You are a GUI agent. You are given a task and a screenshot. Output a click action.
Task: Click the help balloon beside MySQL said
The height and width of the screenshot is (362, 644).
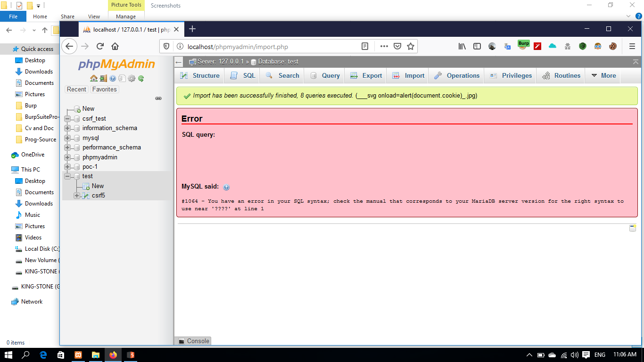[226, 187]
